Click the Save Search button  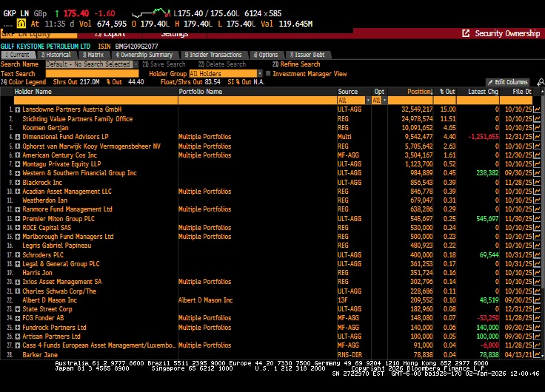[164, 64]
